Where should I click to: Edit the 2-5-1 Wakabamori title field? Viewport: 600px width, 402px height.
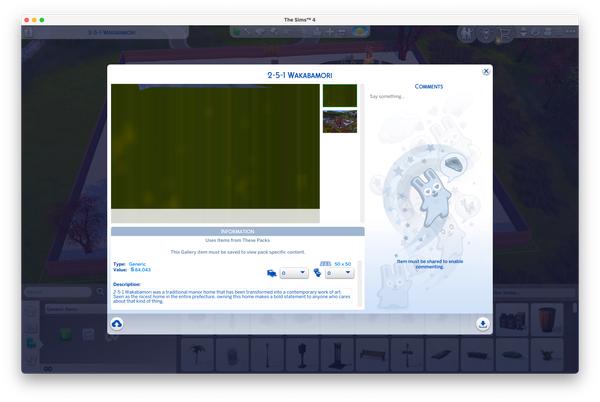300,75
